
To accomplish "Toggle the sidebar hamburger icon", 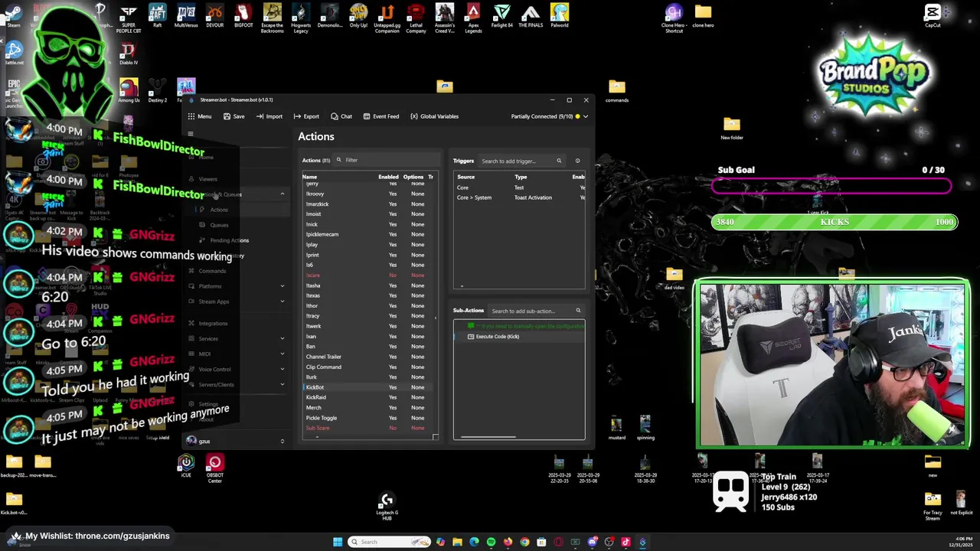I will point(191,134).
